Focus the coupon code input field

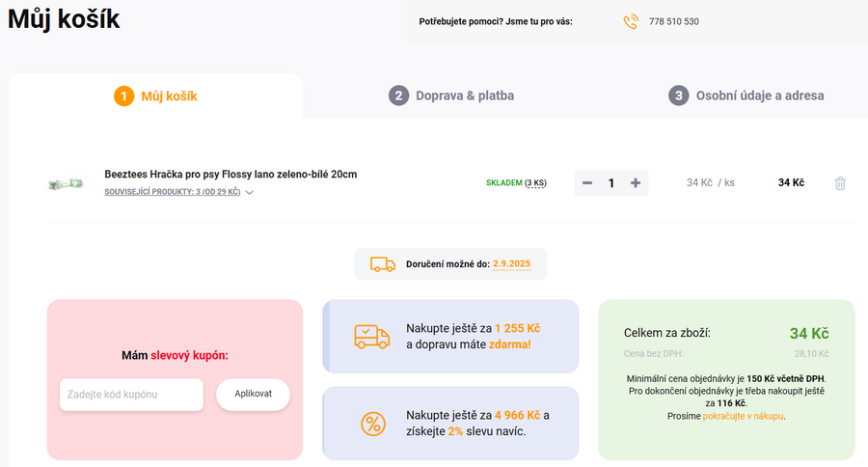click(x=131, y=395)
